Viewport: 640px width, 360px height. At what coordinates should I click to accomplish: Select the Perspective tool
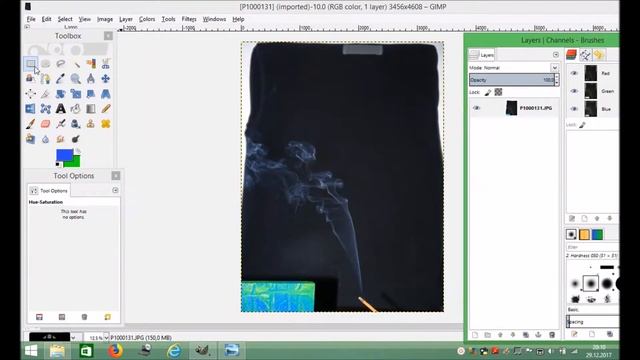[106, 94]
